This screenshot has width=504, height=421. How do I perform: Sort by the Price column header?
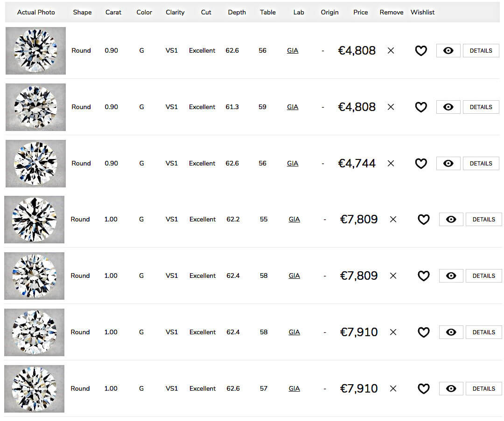click(x=360, y=12)
